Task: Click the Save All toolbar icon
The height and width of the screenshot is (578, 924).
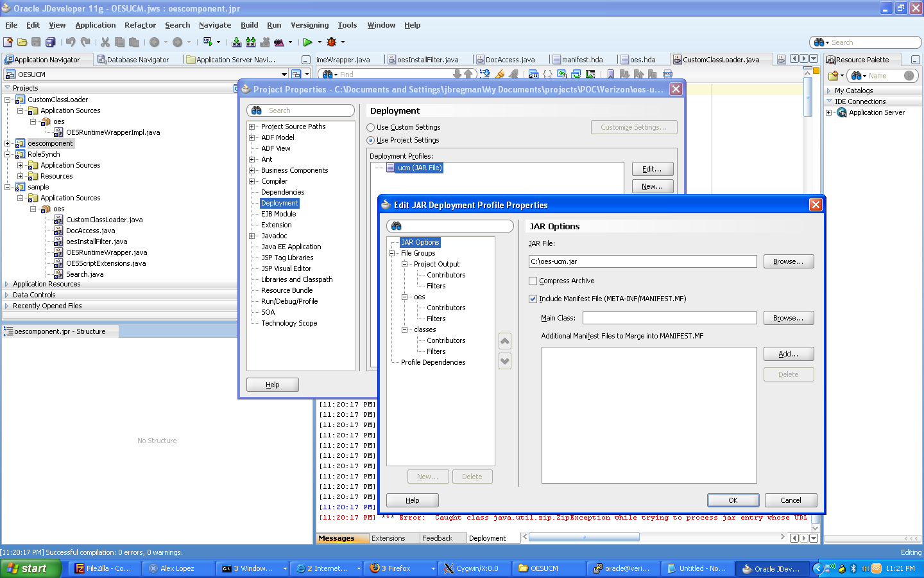Action: point(51,42)
